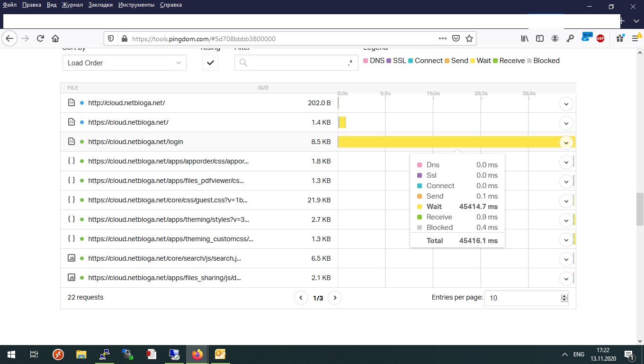Click the Firefox reload page icon
This screenshot has height=364, width=644.
[40, 38]
